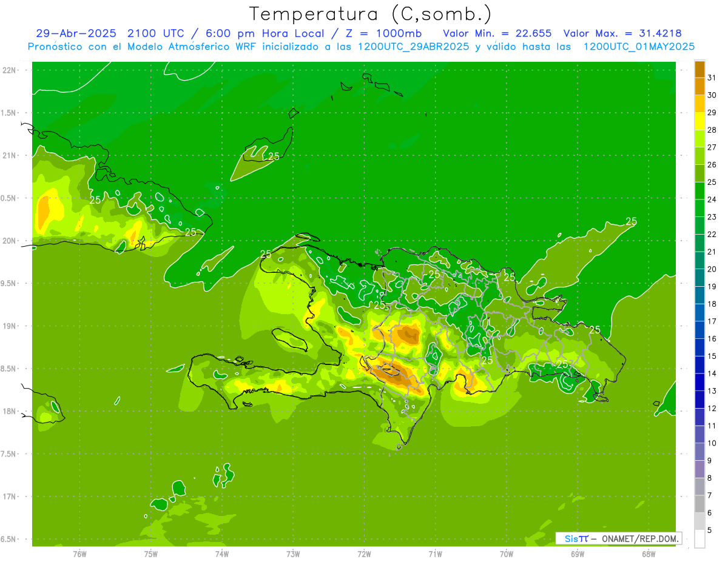Click the "69W" longitude axis label
728x562 pixels.
(x=578, y=554)
